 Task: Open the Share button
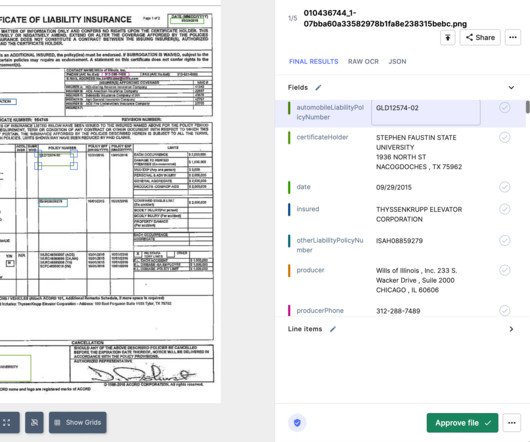pos(480,38)
